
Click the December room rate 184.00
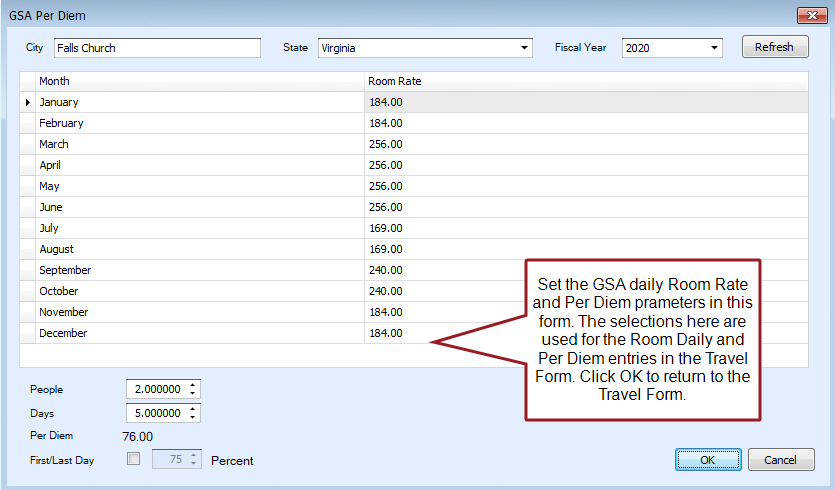pyautogui.click(x=386, y=333)
